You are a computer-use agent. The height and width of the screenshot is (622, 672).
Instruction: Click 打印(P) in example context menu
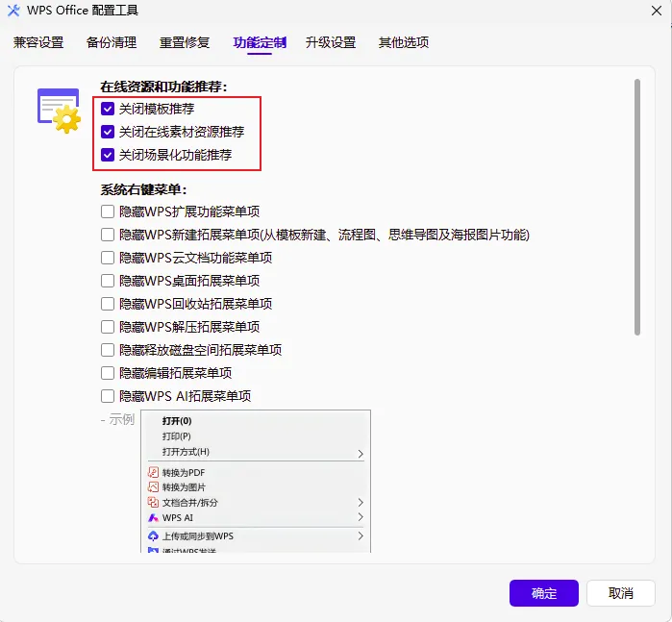point(177,436)
